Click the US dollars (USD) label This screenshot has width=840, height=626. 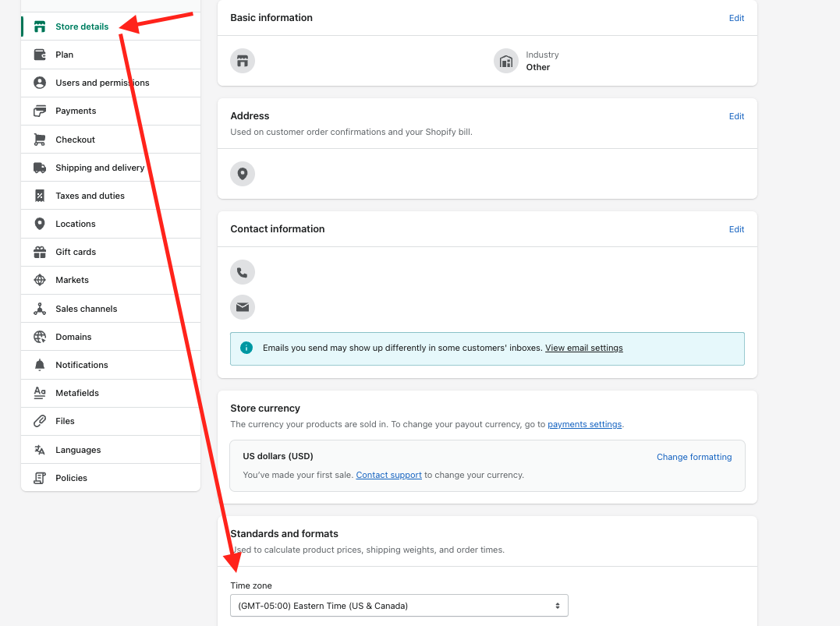coord(278,456)
